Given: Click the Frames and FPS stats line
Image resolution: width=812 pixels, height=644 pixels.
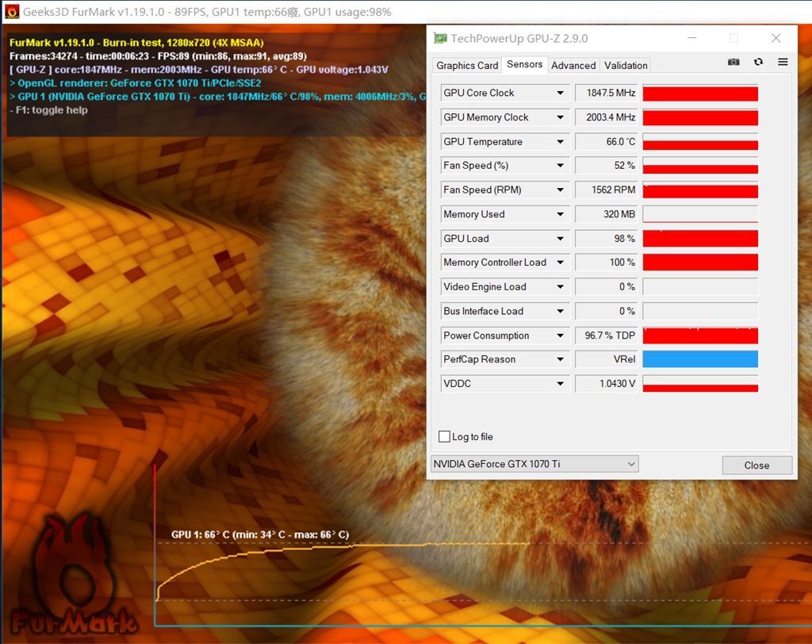Looking at the screenshot, I should point(159,56).
